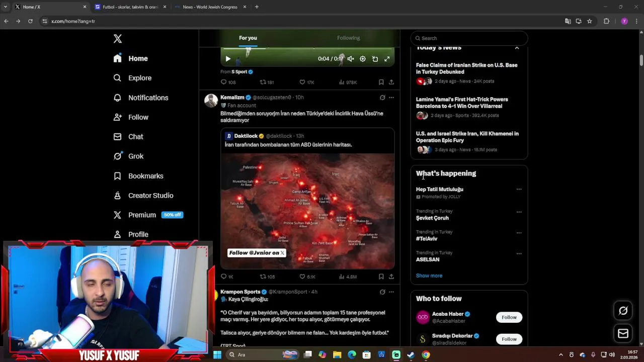Open Chat in the sidebar

(x=128, y=137)
